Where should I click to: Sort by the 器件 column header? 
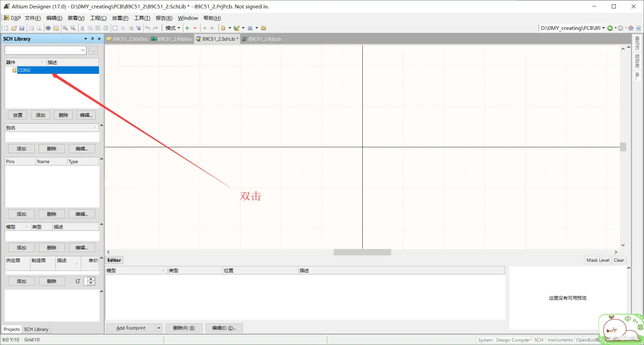point(24,62)
